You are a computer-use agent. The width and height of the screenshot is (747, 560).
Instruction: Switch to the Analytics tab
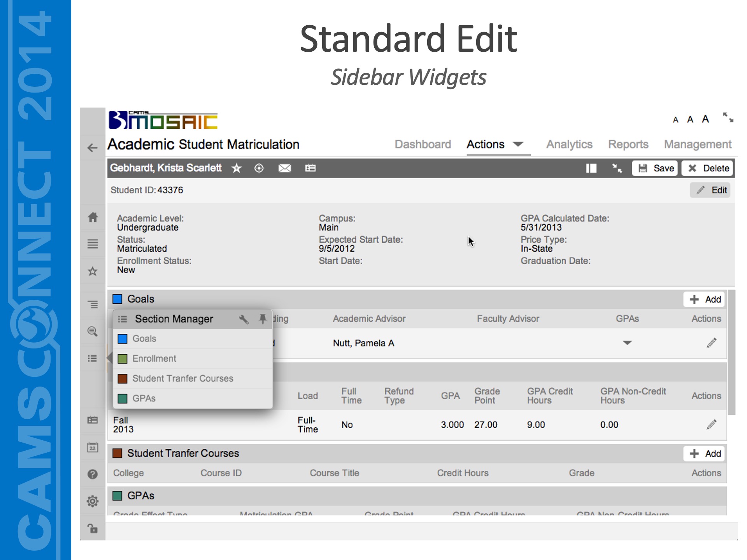[569, 144]
